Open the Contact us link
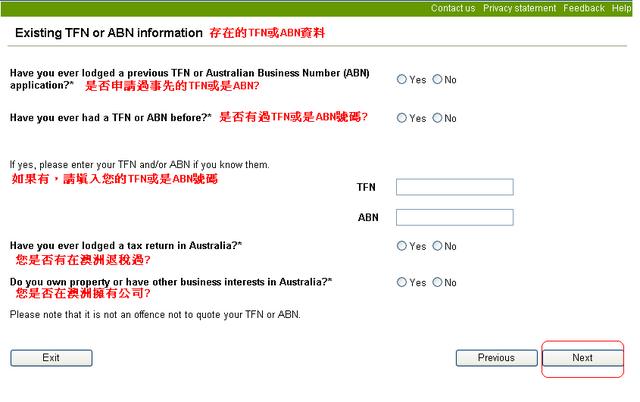640x402 pixels. (x=452, y=8)
